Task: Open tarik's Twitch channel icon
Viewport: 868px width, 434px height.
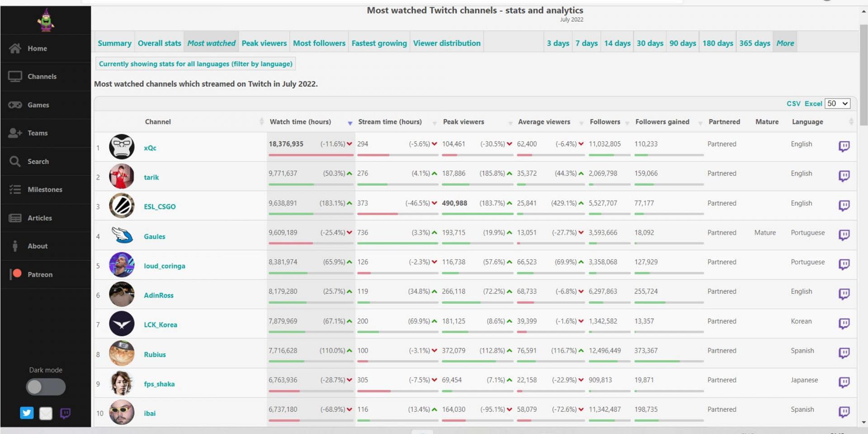Action: [844, 175]
